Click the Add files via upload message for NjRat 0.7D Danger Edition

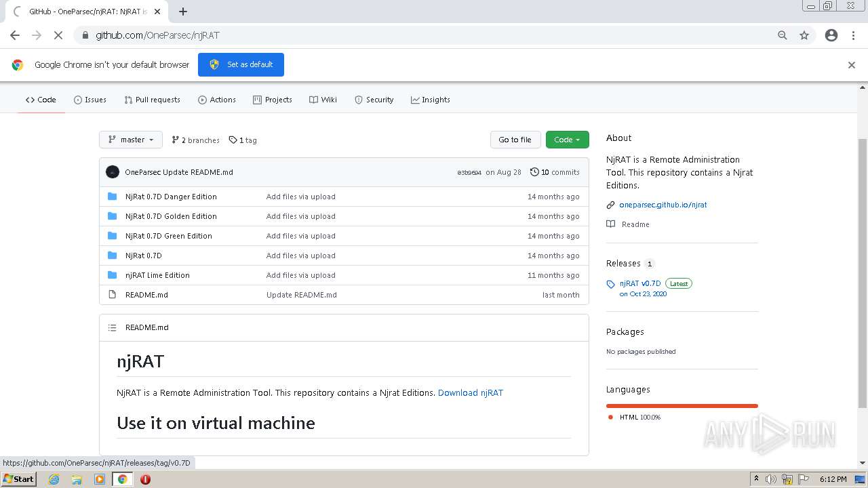(301, 197)
